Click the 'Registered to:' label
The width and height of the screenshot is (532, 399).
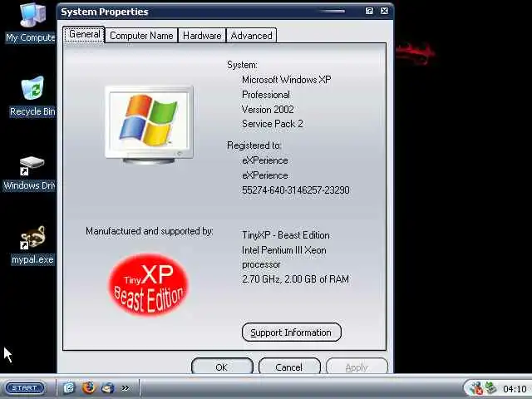pos(254,145)
